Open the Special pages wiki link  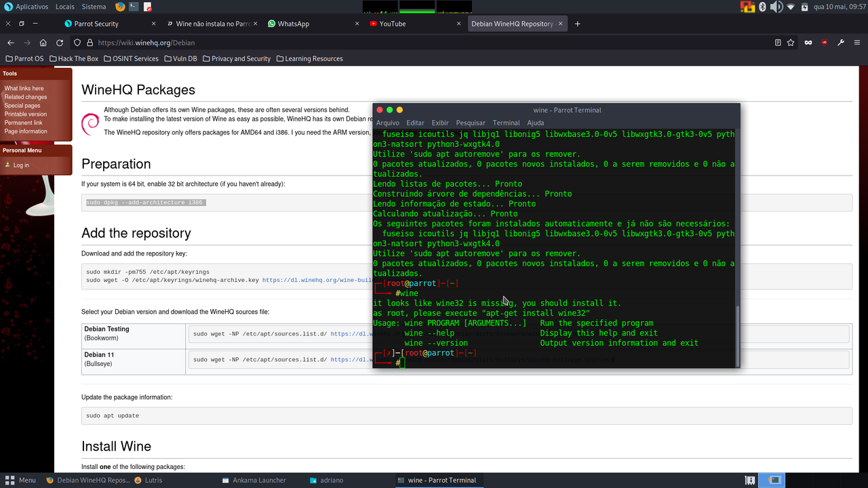pyautogui.click(x=22, y=106)
